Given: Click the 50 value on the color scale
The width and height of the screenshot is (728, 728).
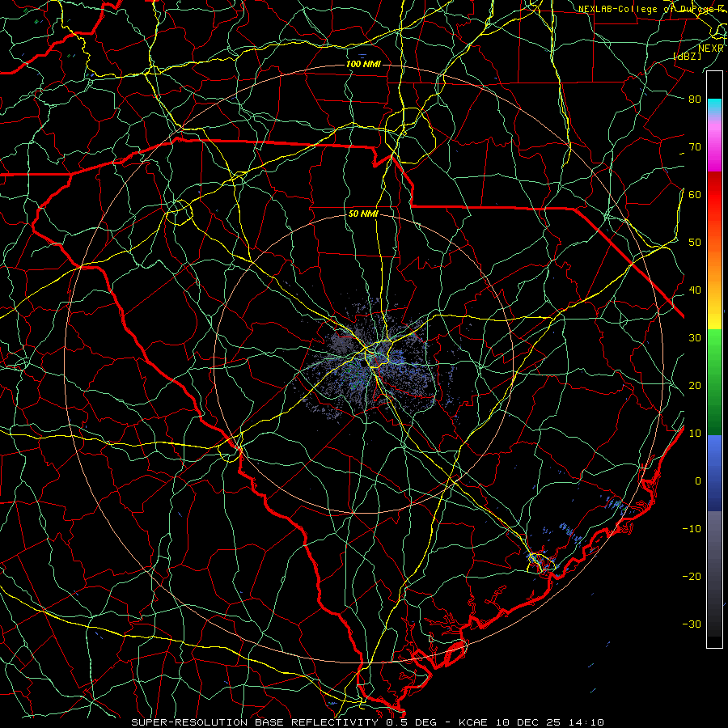Looking at the screenshot, I should tap(695, 243).
